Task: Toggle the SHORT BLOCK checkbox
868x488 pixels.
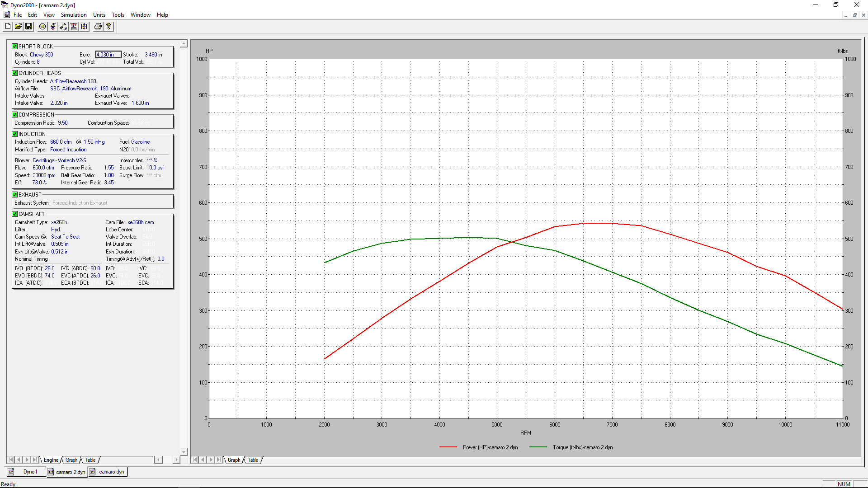Action: click(x=15, y=47)
